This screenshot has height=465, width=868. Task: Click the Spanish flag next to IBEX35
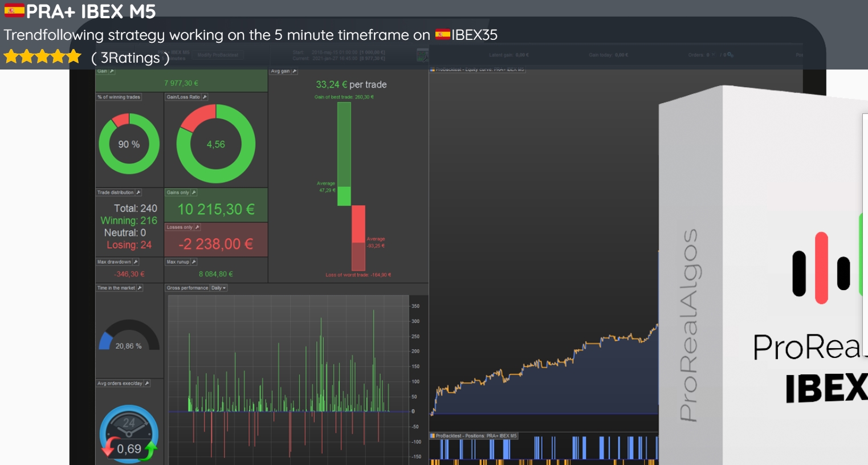pos(443,35)
